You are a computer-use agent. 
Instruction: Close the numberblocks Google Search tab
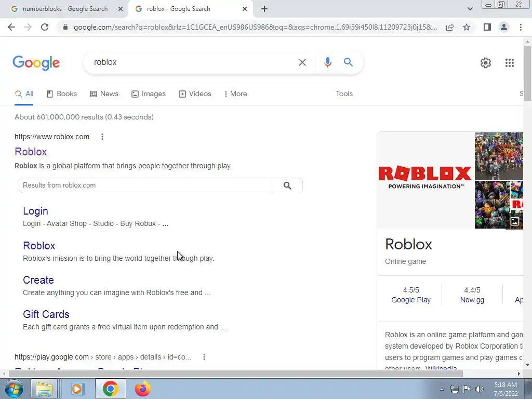121,9
